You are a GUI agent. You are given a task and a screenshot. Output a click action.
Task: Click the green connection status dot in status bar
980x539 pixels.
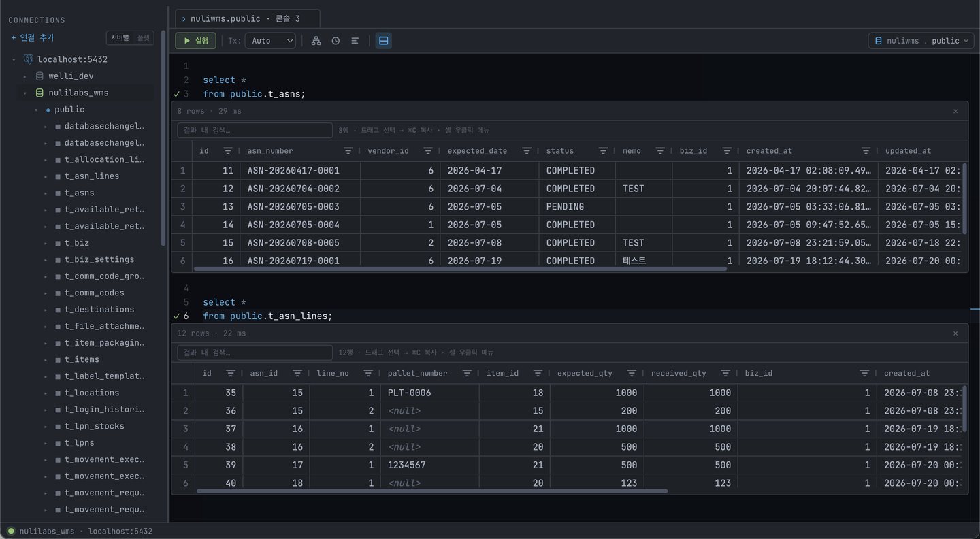click(x=11, y=531)
